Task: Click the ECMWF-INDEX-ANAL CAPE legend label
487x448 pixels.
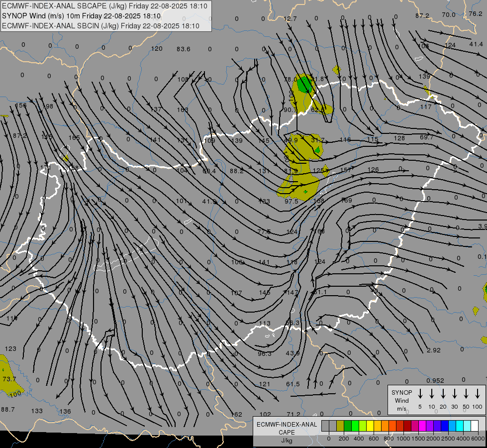Action: 287,428
